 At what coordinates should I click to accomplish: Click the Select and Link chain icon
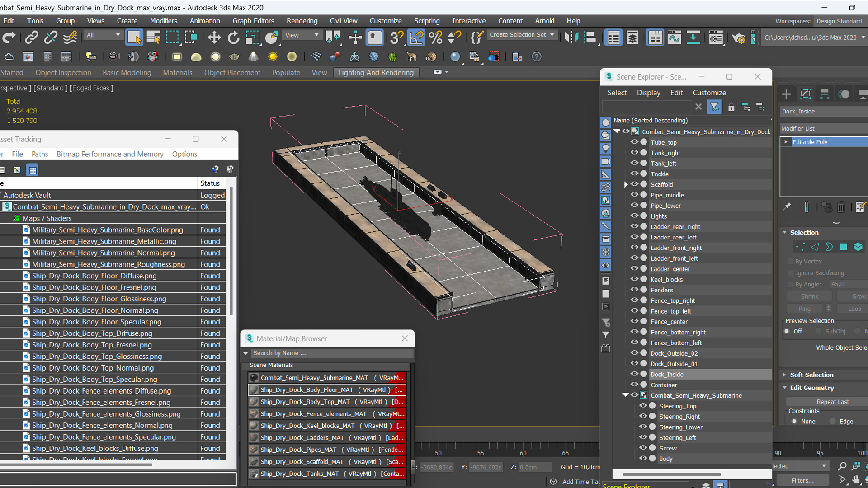(31, 38)
